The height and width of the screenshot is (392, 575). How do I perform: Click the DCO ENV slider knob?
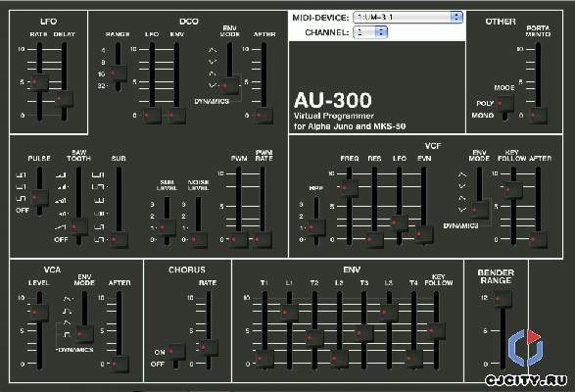(x=176, y=116)
